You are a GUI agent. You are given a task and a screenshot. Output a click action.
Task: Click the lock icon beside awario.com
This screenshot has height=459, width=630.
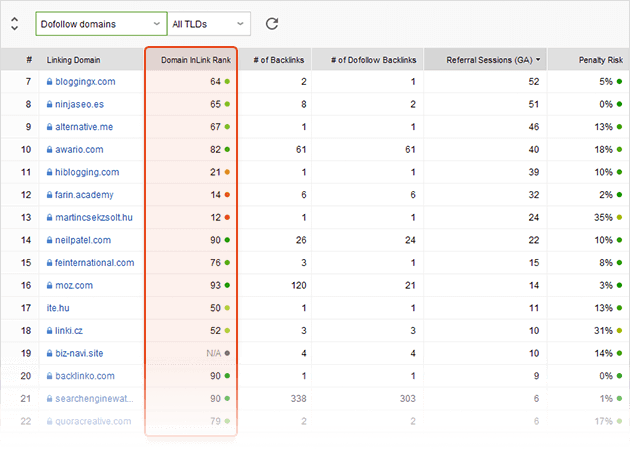pyautogui.click(x=47, y=150)
